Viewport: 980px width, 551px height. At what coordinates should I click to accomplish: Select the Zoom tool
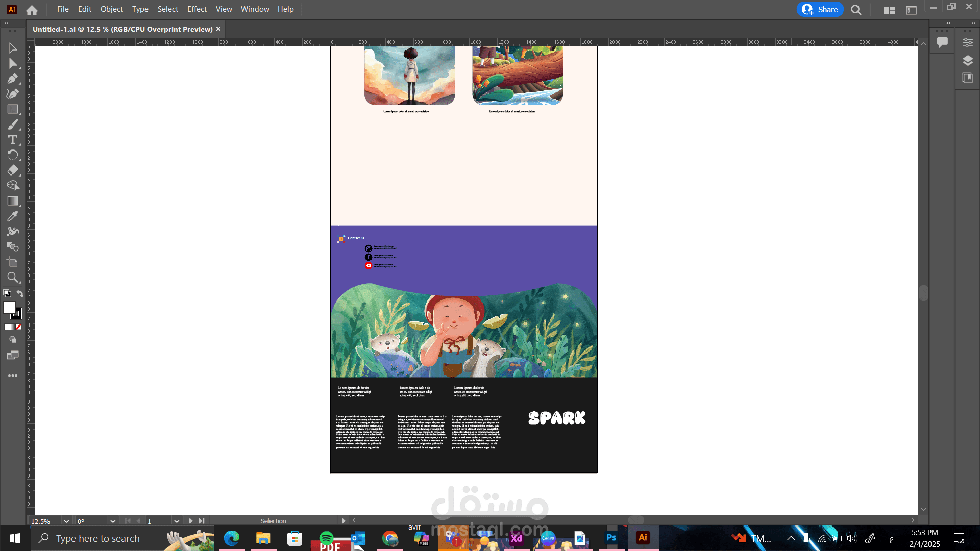point(13,278)
